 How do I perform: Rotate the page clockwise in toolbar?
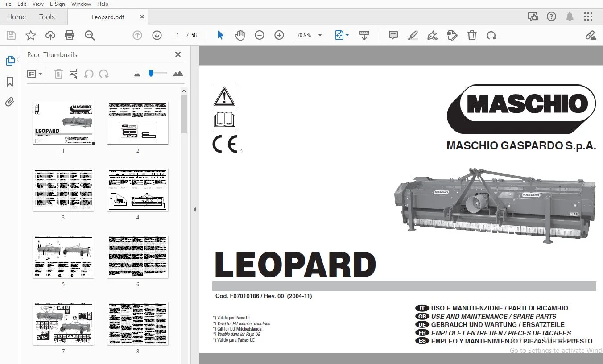491,35
